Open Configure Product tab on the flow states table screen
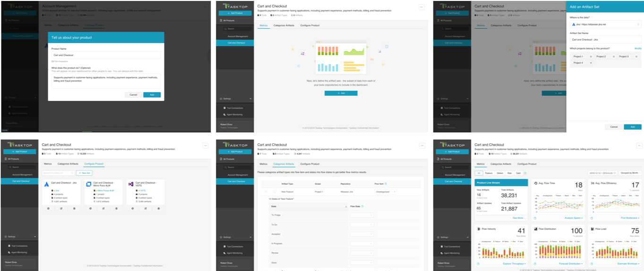Viewport: 644px width, 271px height. coord(310,164)
